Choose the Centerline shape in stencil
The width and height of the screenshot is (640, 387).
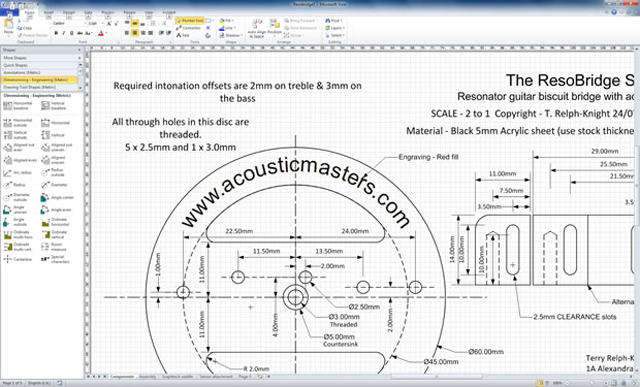(18, 259)
